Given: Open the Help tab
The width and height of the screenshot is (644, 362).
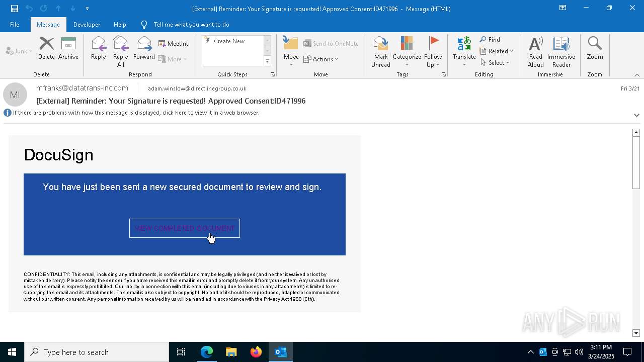Looking at the screenshot, I should 120,25.
